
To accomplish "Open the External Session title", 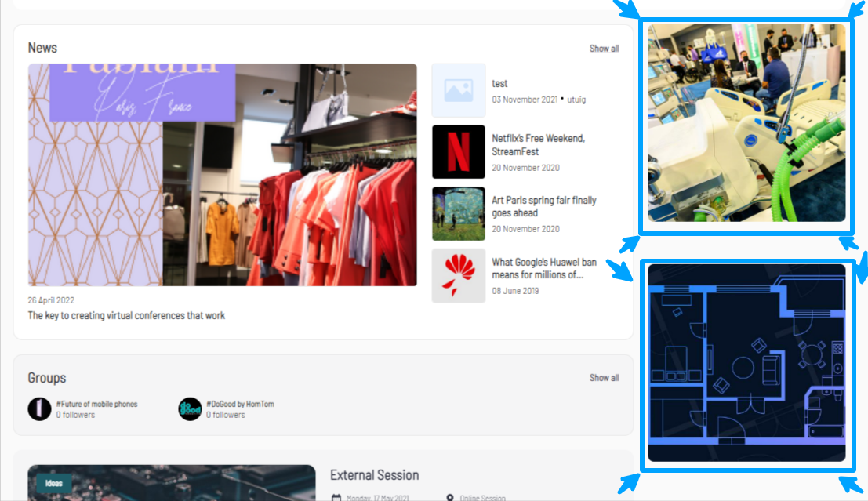I will click(374, 475).
